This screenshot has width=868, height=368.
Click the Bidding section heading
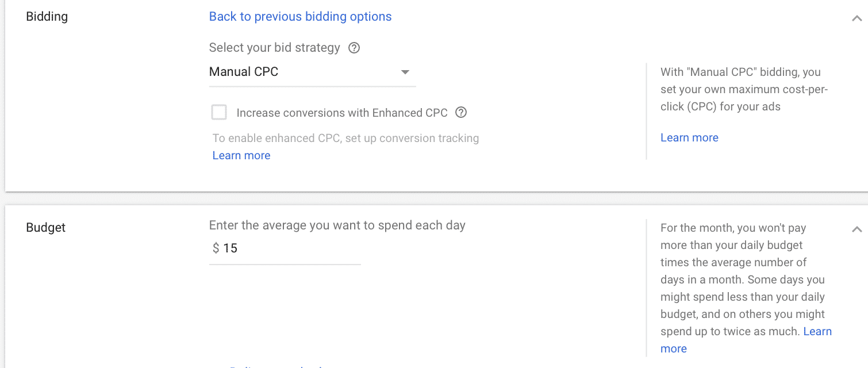coord(47,16)
